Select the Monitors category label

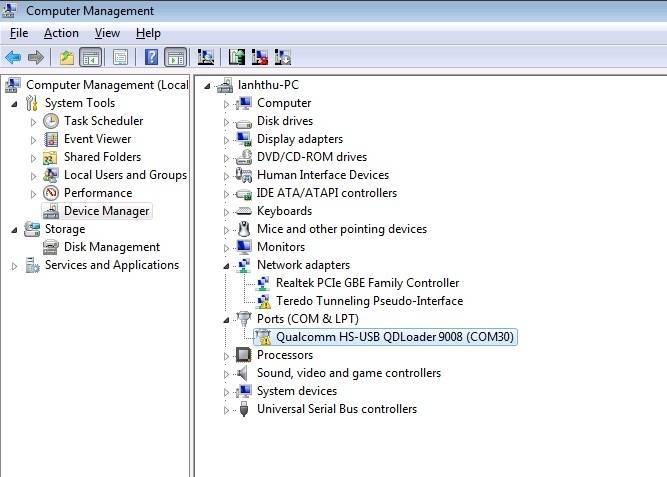281,247
